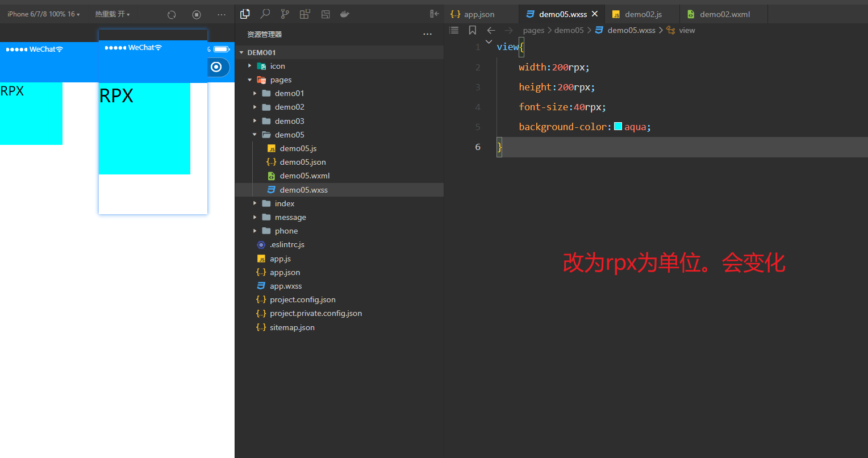Open the Docker whale icon

click(345, 14)
